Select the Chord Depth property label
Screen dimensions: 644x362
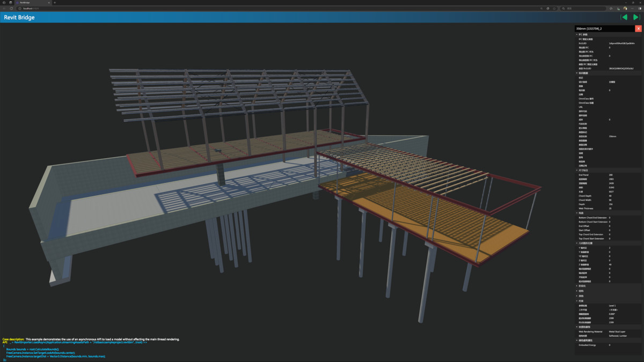(585, 196)
